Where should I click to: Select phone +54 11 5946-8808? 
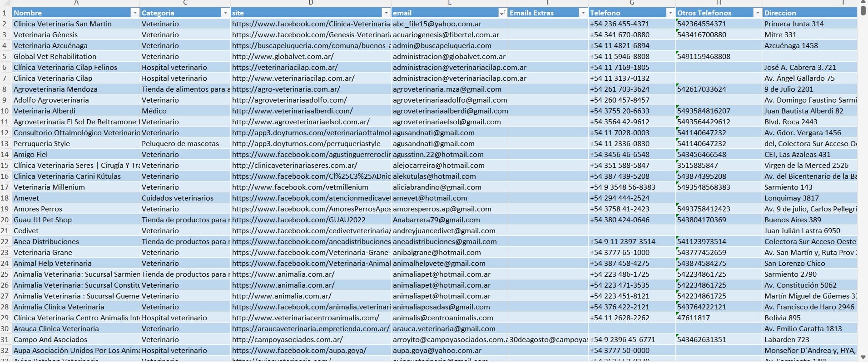[632, 56]
